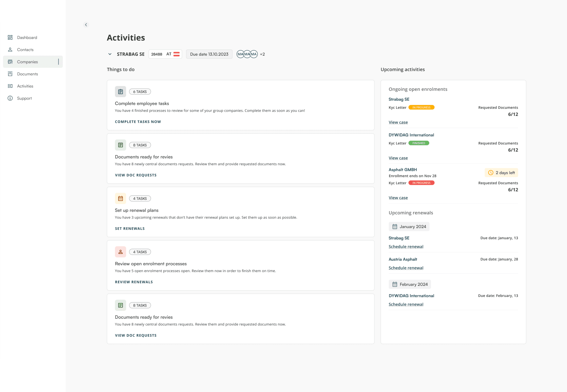Viewport: 567px width, 392px height.
Task: Click 'Due date: February, 13' text
Action: coord(498,296)
